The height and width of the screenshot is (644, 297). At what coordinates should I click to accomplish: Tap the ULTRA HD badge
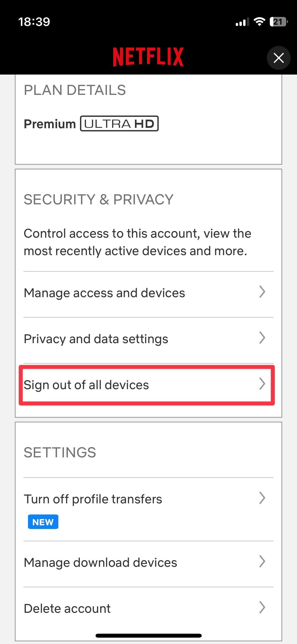(119, 123)
